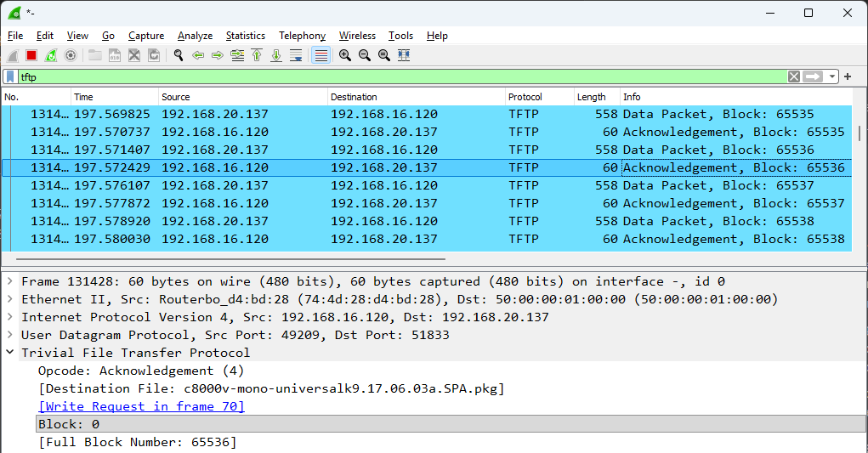The width and height of the screenshot is (868, 453).
Task: Sort by the Protocol column header
Action: [x=541, y=97]
